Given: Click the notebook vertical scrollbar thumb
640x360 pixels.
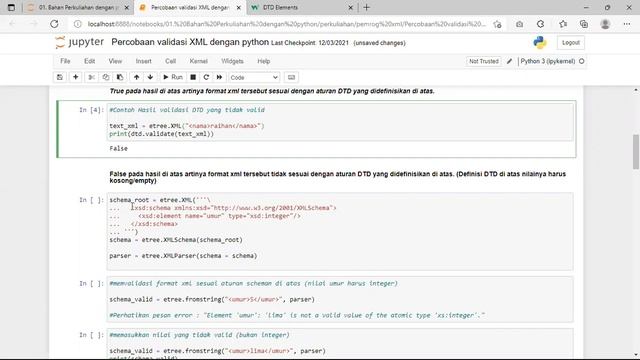Looking at the screenshot, I should pyautogui.click(x=636, y=151).
